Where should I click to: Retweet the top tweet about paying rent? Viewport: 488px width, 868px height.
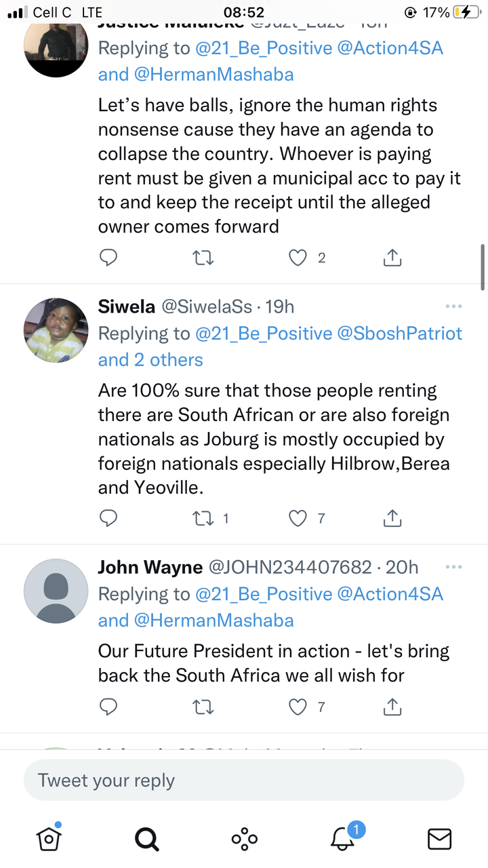coord(203,258)
